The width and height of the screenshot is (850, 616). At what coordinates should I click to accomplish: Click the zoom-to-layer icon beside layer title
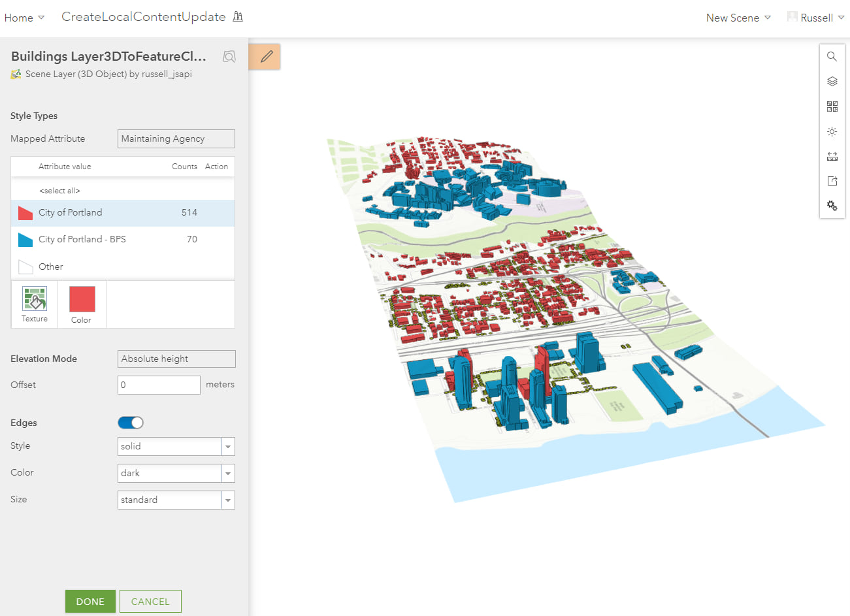[x=229, y=57]
